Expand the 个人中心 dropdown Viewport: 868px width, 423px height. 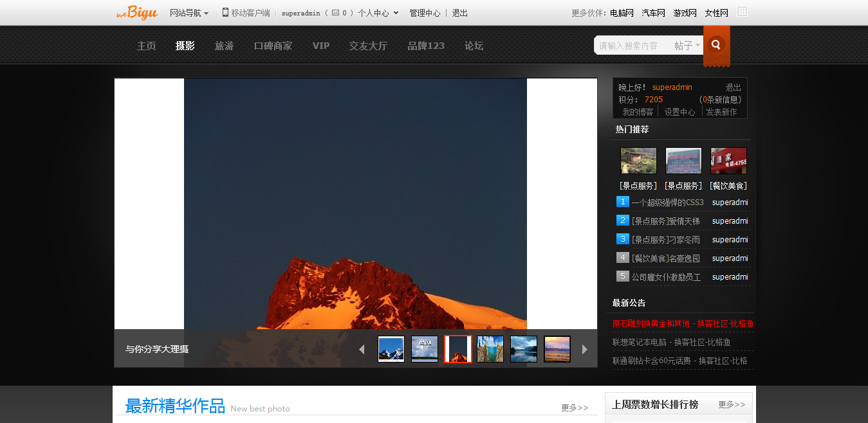coord(378,13)
